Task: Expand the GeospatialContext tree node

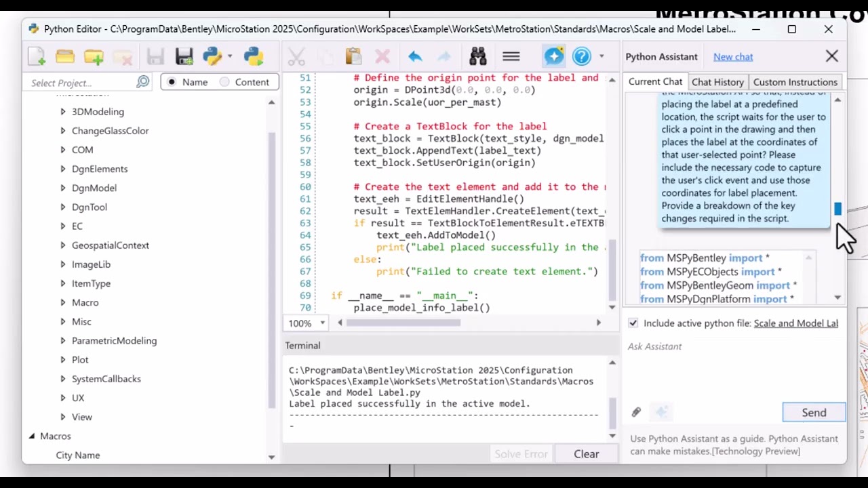Action: coord(63,245)
